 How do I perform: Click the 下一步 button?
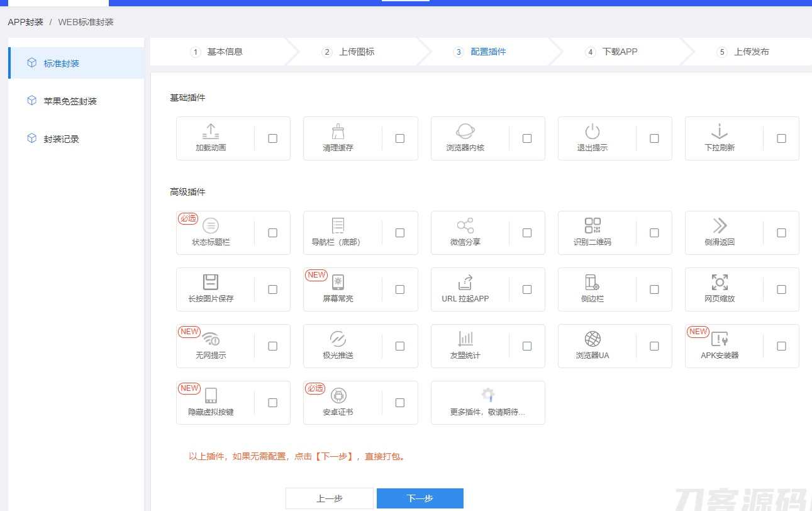(x=420, y=498)
